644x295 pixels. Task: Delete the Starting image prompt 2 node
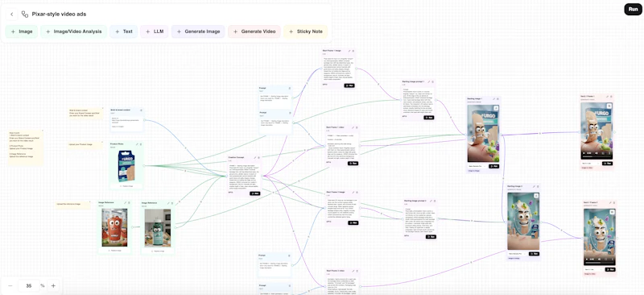tap(435, 202)
